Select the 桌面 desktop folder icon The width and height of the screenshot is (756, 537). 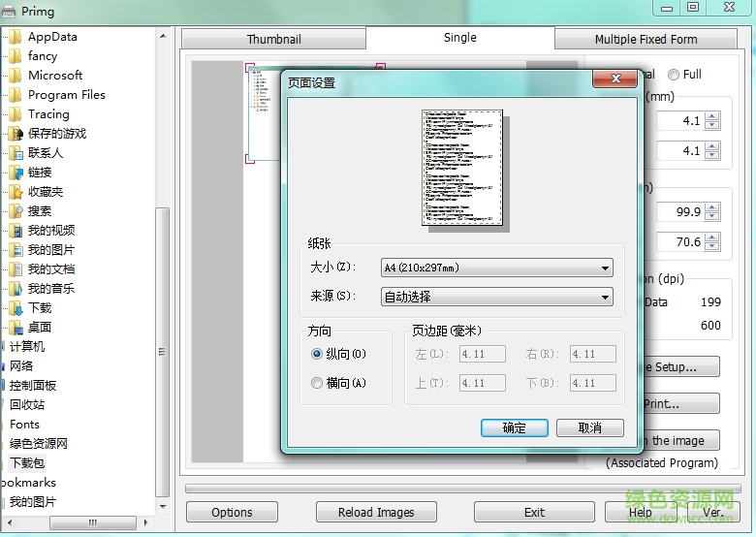click(16, 328)
